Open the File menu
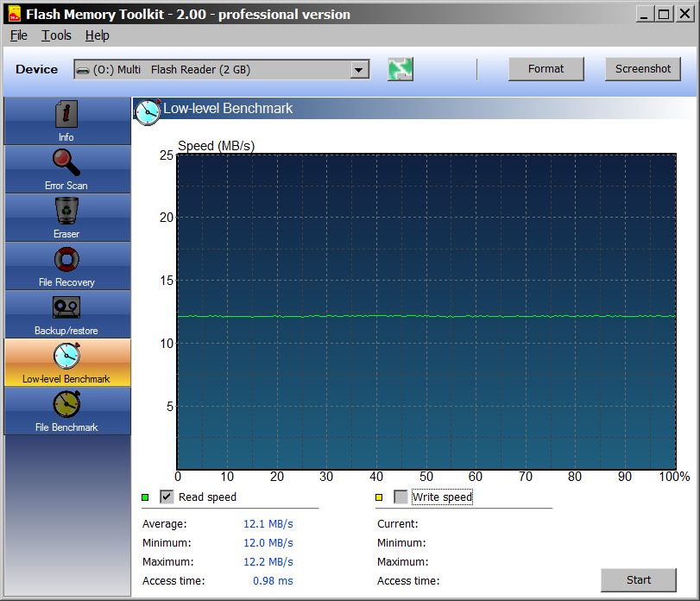The height and width of the screenshot is (601, 700). click(19, 35)
